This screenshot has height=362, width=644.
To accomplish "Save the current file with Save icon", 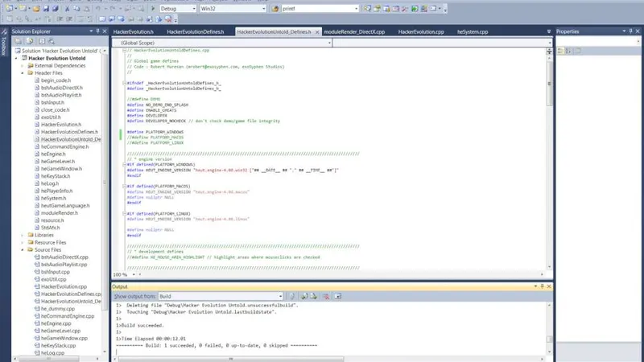I will point(46,8).
